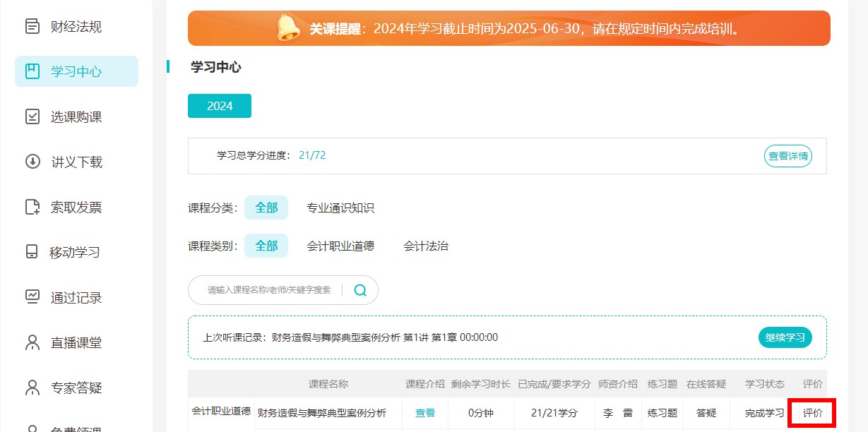The width and height of the screenshot is (868, 432).
Task: Click the 财经法规 sidebar icon
Action: click(x=32, y=27)
